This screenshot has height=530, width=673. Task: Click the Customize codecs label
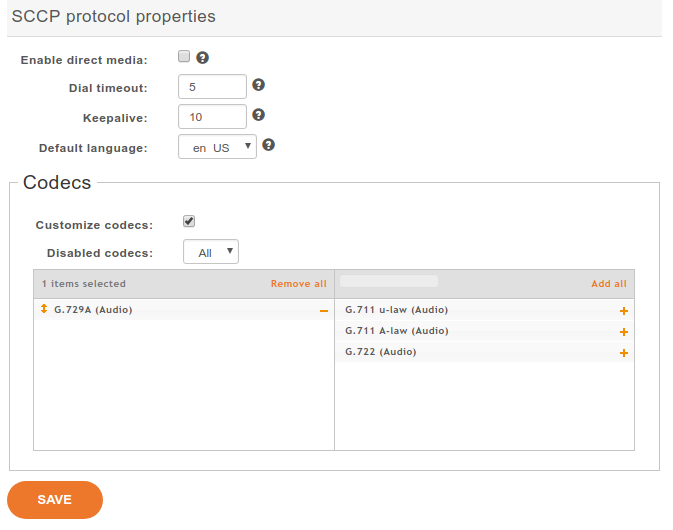94,225
